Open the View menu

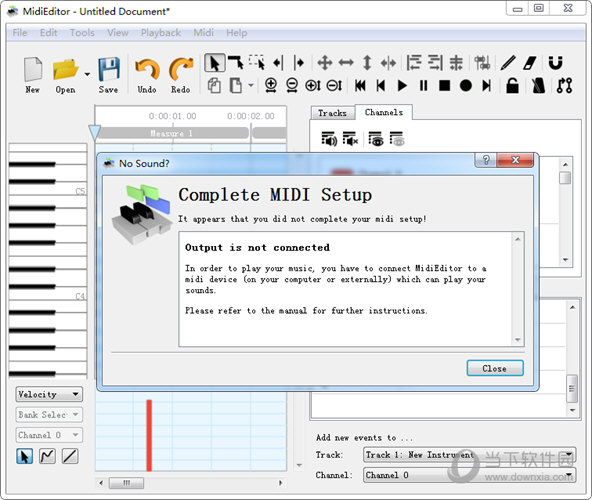pos(118,33)
